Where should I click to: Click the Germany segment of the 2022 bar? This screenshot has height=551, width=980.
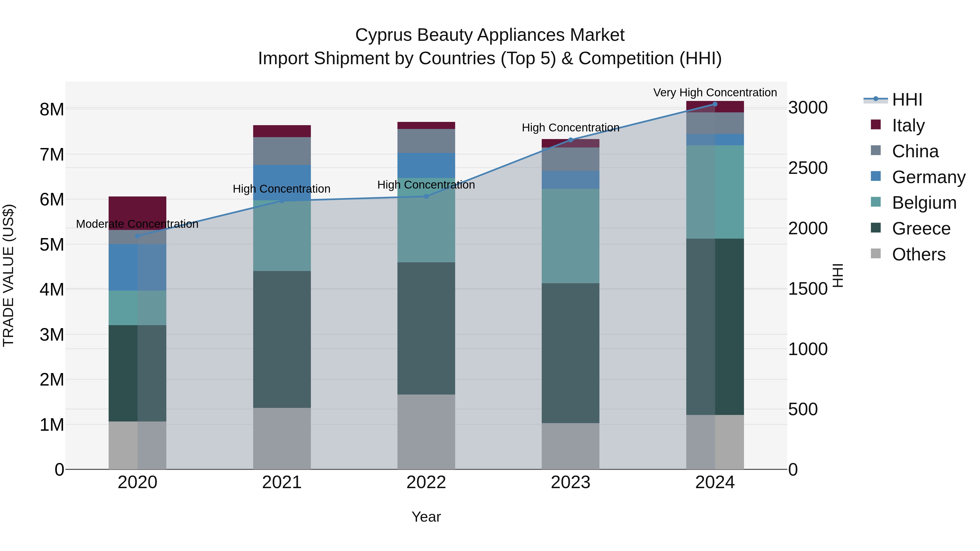tap(426, 165)
